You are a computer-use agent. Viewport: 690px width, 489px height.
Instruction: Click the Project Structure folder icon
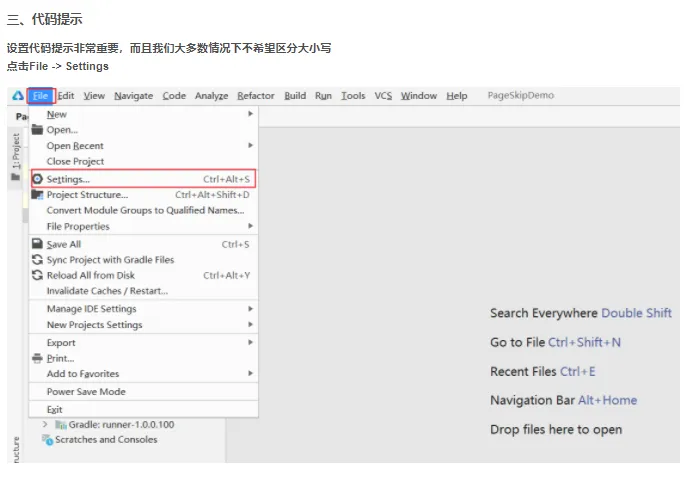pos(38,195)
